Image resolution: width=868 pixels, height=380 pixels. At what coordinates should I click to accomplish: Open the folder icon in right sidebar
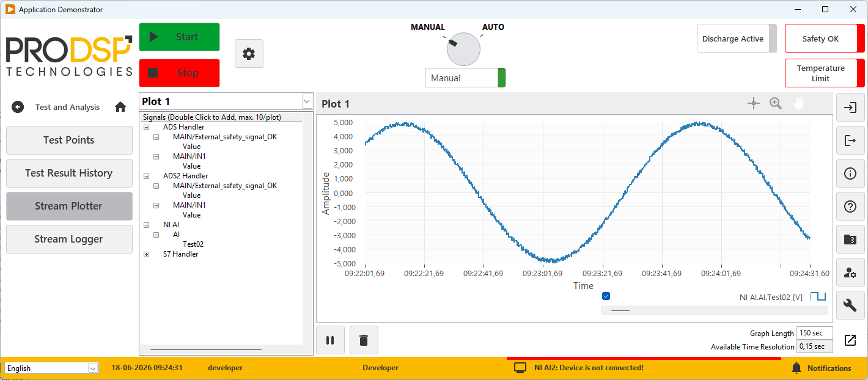[x=850, y=239]
